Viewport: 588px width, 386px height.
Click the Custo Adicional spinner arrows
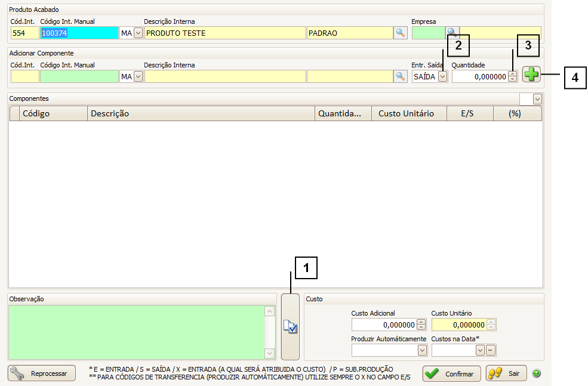pos(421,325)
